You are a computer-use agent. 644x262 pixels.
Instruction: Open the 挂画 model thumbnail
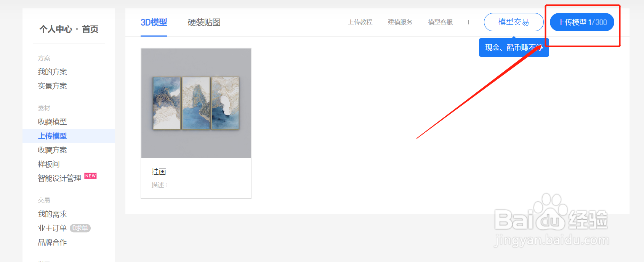coord(196,103)
